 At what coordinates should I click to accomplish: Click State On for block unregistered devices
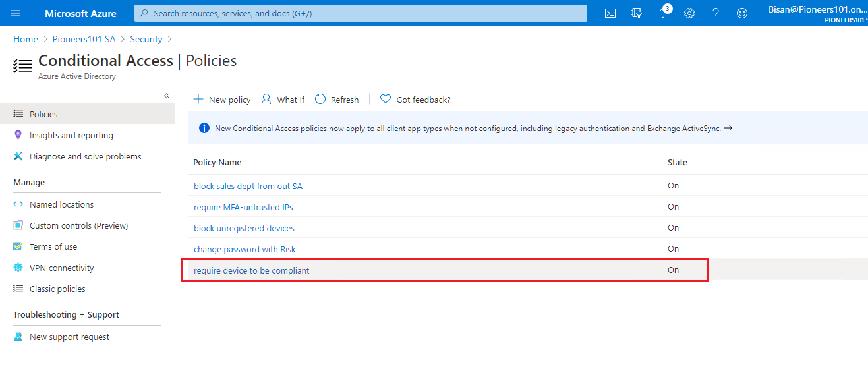tap(673, 227)
